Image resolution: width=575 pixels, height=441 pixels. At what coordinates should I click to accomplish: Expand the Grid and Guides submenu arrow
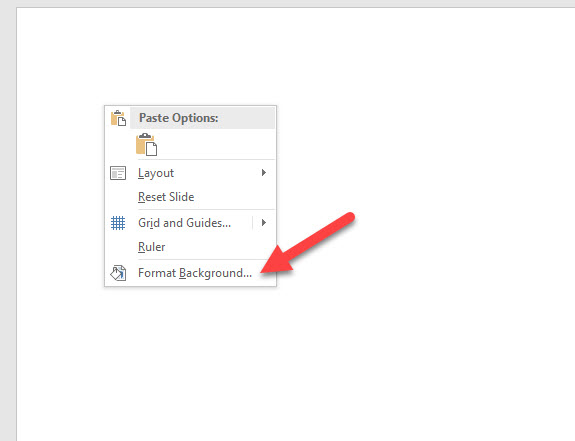tap(263, 223)
